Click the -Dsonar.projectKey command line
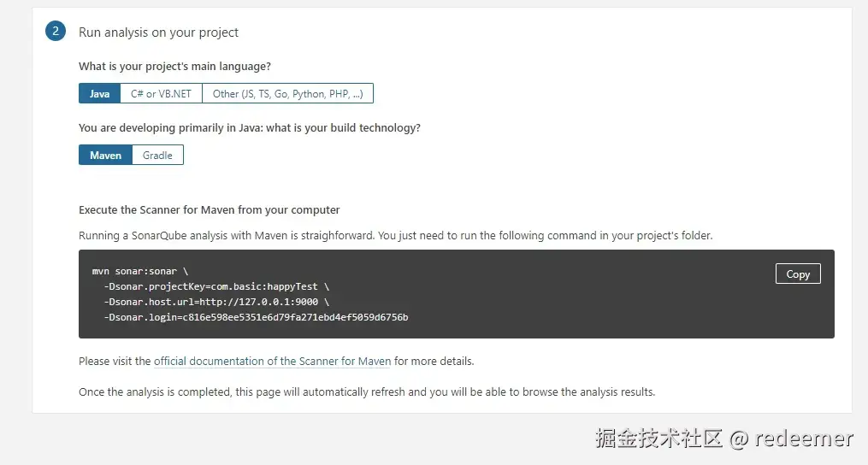 (216, 286)
